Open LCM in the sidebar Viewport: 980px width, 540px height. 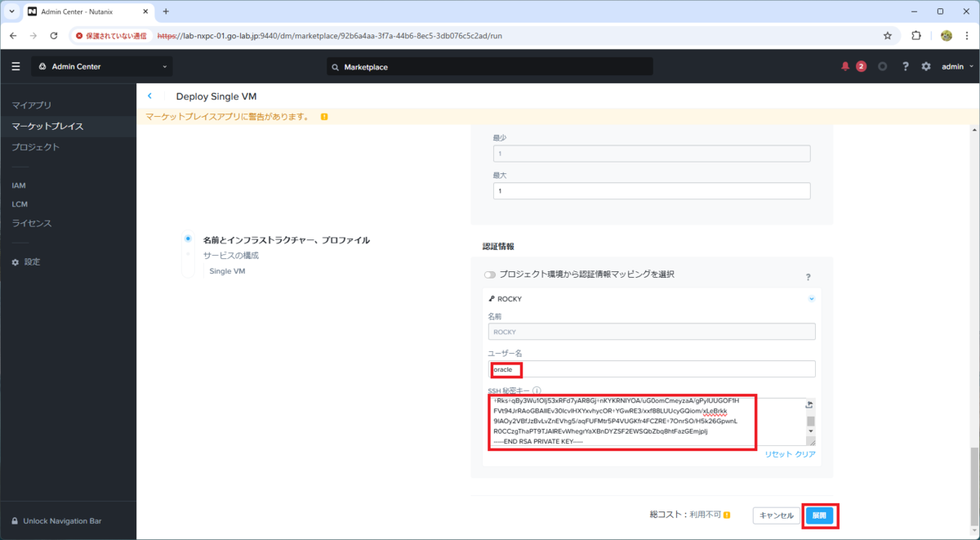[20, 204]
